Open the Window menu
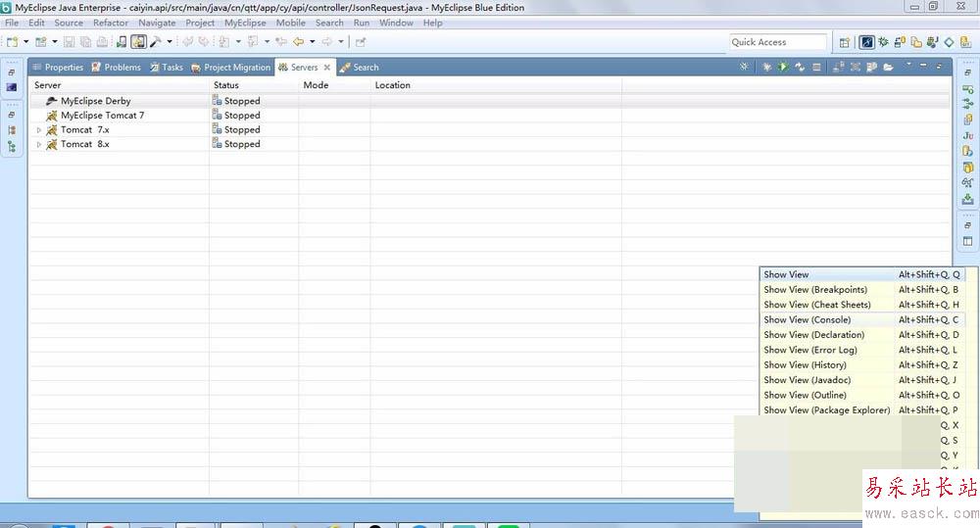This screenshot has height=528, width=980. [396, 23]
